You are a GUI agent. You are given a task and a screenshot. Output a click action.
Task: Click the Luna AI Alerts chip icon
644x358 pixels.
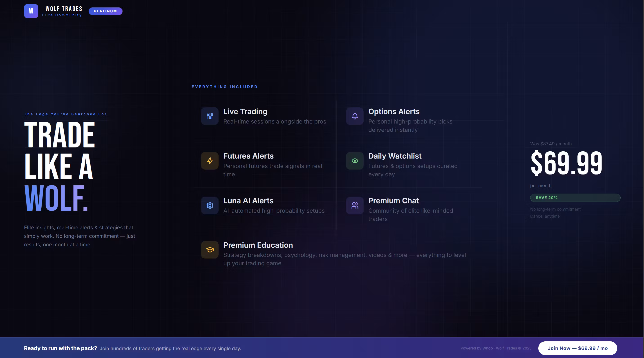click(210, 206)
